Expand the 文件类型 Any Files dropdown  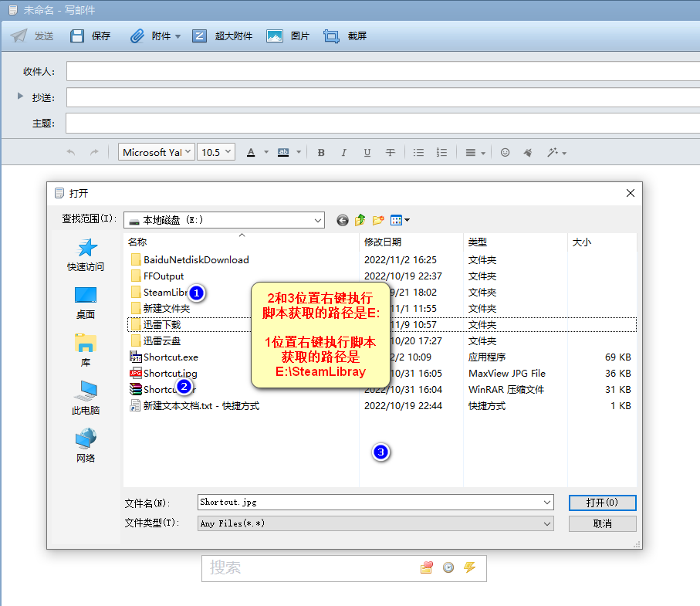point(547,523)
